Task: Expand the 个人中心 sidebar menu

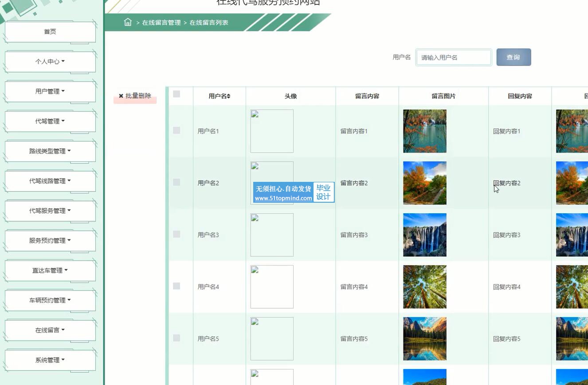Action: click(50, 62)
